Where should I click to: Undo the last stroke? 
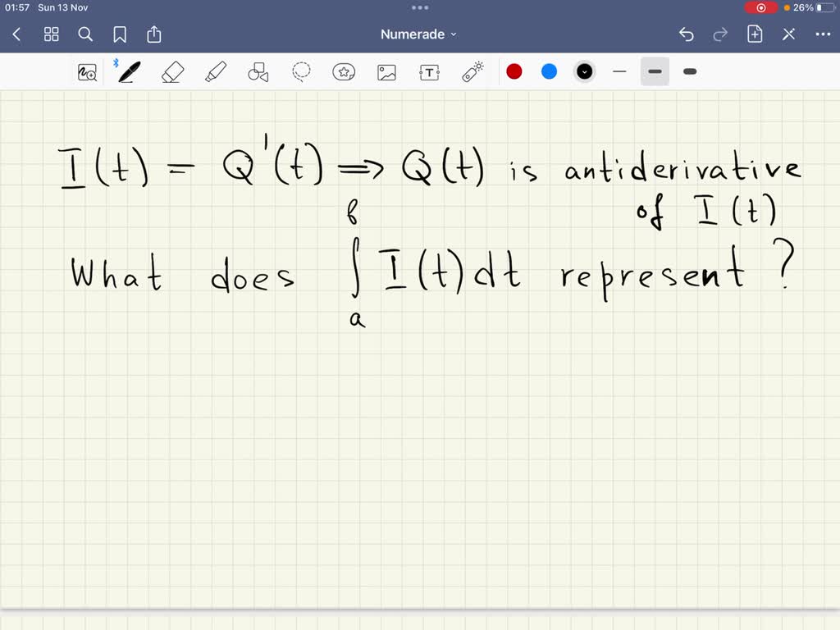687,34
